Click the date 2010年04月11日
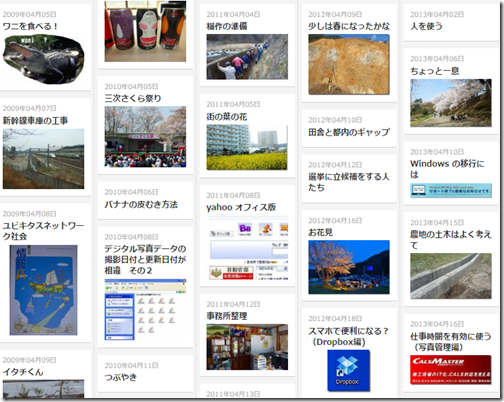Screen dimensions: 504x402 [x=131, y=365]
